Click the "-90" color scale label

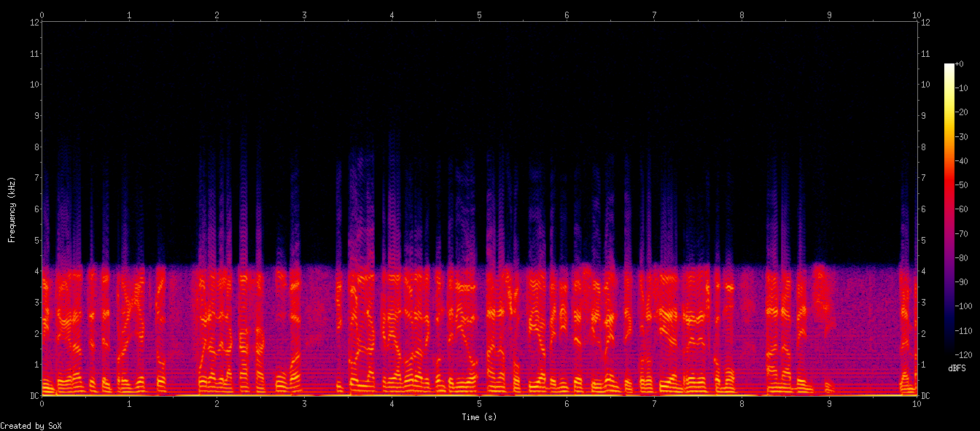tap(961, 281)
